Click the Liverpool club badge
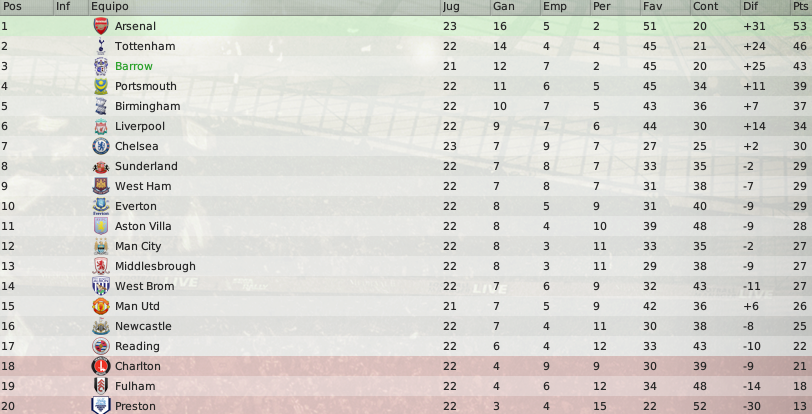Viewport: 812px width, 414px height. 101,126
